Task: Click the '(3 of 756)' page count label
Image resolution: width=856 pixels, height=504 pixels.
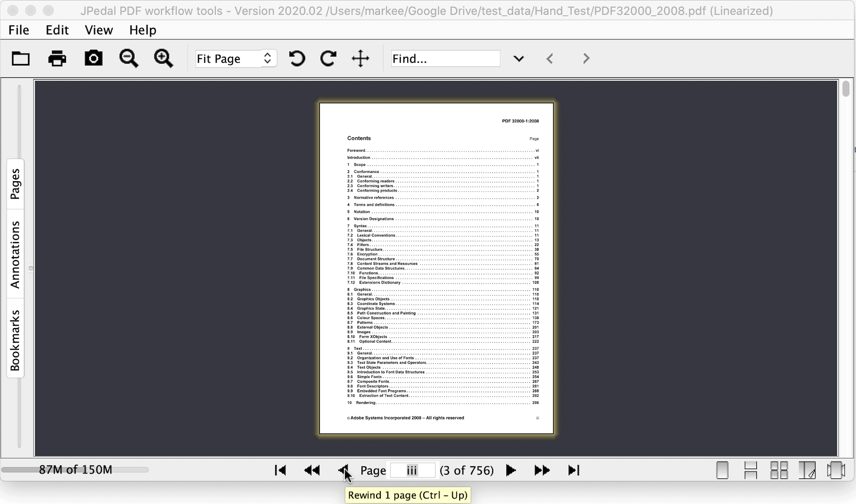Action: [467, 470]
